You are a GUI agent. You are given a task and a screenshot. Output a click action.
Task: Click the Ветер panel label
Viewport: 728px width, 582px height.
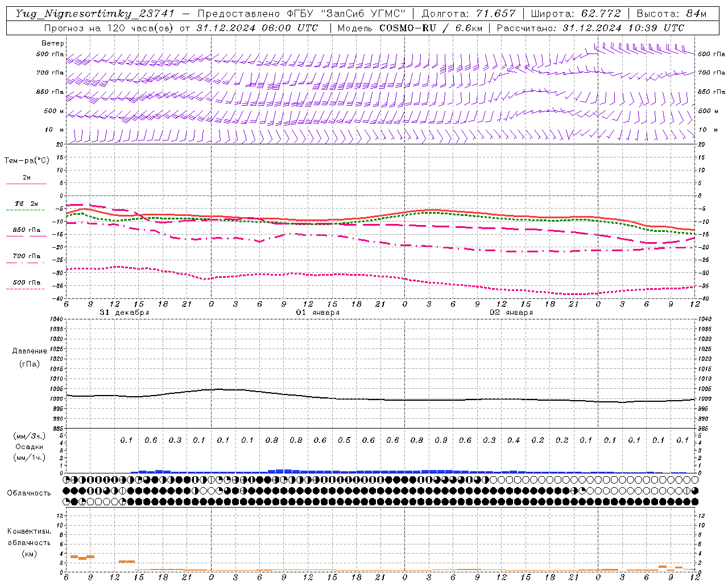53,43
